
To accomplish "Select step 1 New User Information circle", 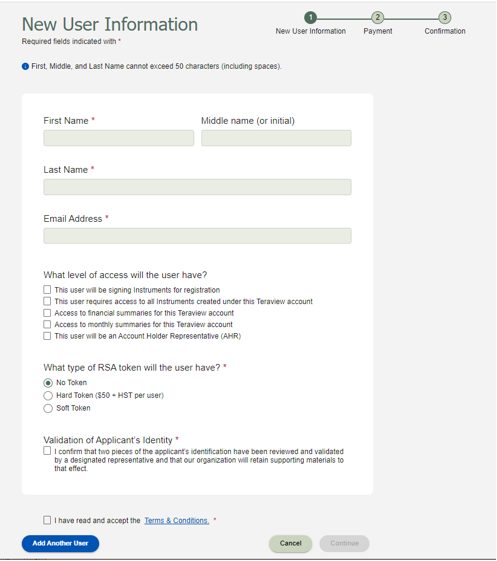I will tap(310, 18).
